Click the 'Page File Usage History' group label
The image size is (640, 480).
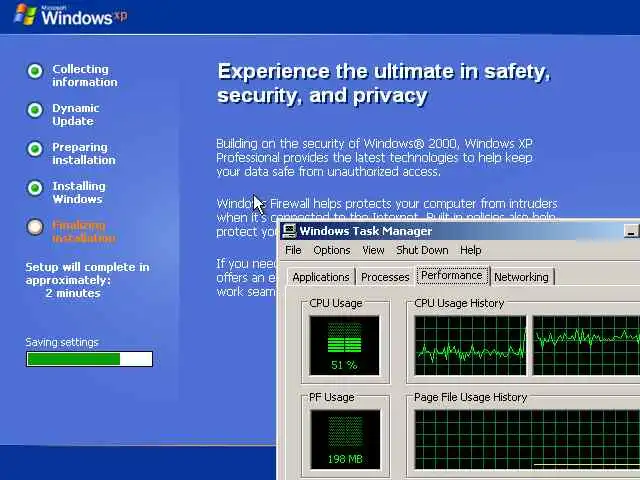(471, 397)
